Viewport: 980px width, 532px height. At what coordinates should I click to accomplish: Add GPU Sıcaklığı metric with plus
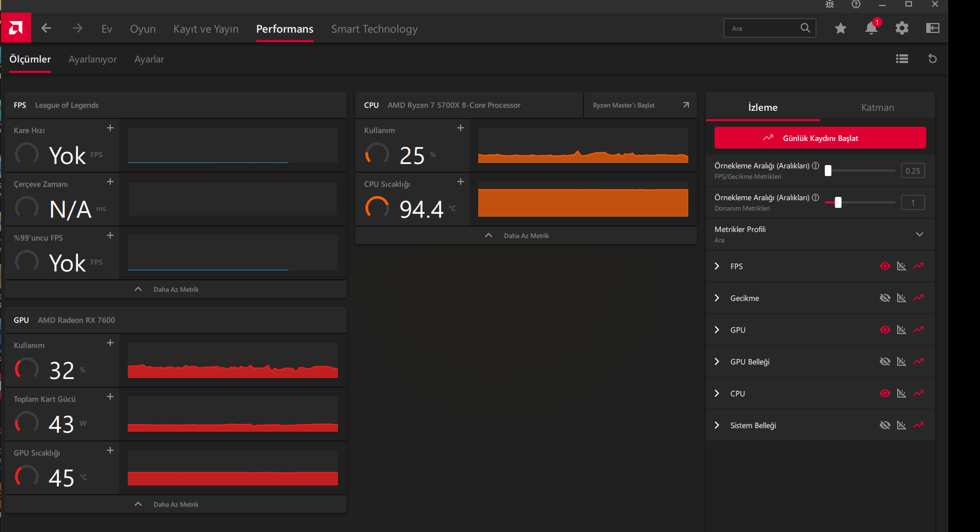pyautogui.click(x=110, y=450)
